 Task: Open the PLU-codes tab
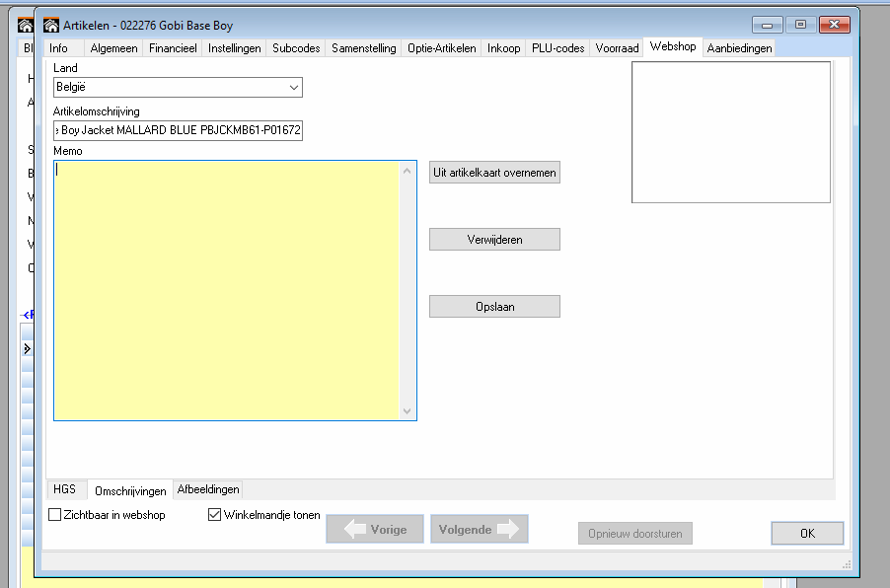click(x=557, y=48)
